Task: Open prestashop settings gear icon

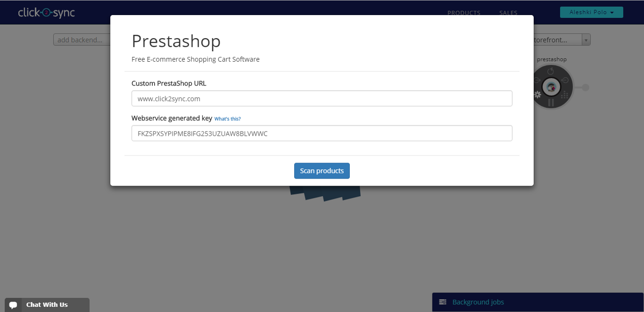Action: [x=537, y=95]
